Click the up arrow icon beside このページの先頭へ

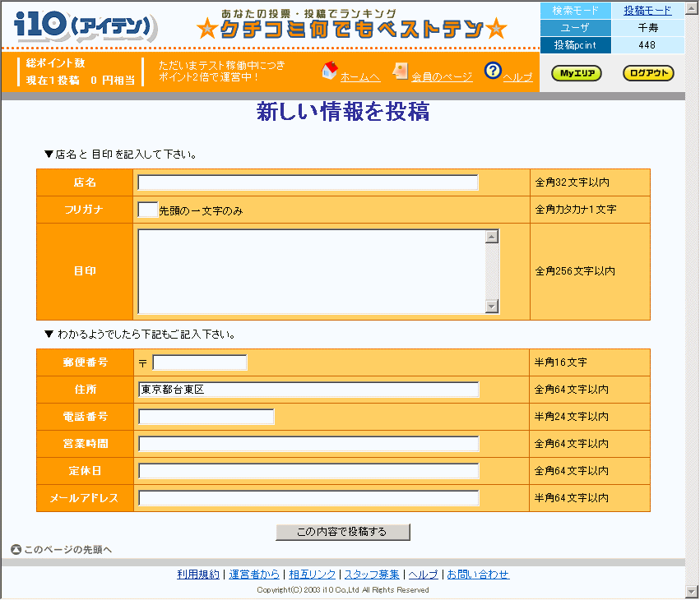(16, 550)
